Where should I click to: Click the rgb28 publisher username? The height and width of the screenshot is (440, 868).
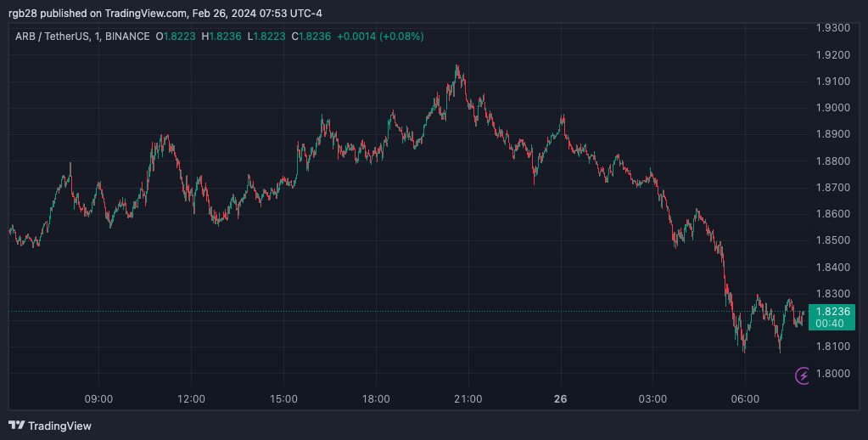tap(24, 14)
